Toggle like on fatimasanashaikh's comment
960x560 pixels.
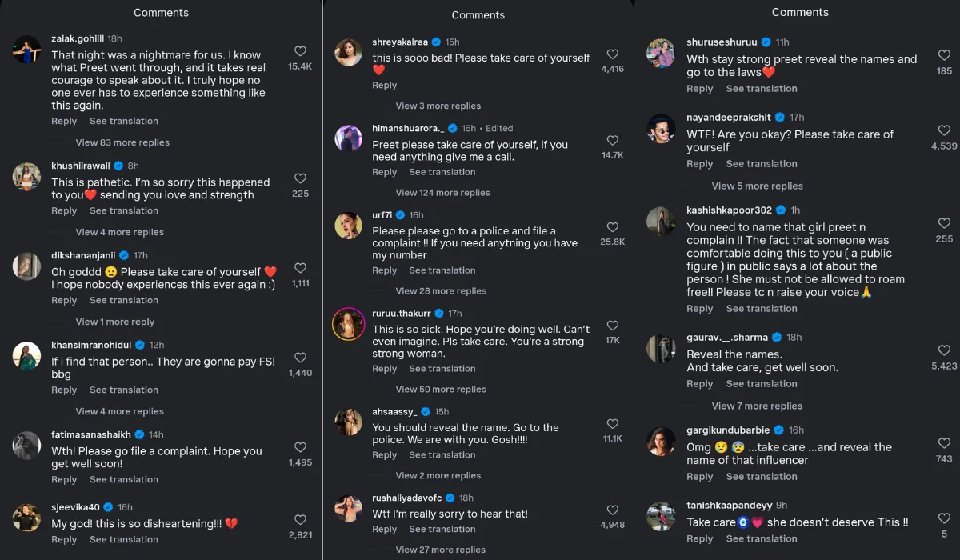click(300, 447)
